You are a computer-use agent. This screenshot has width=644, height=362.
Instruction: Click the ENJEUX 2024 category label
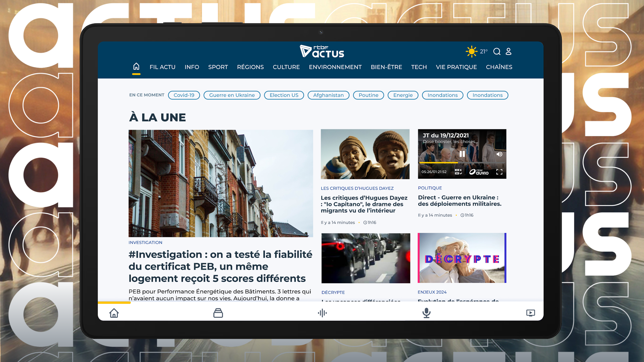click(x=432, y=292)
